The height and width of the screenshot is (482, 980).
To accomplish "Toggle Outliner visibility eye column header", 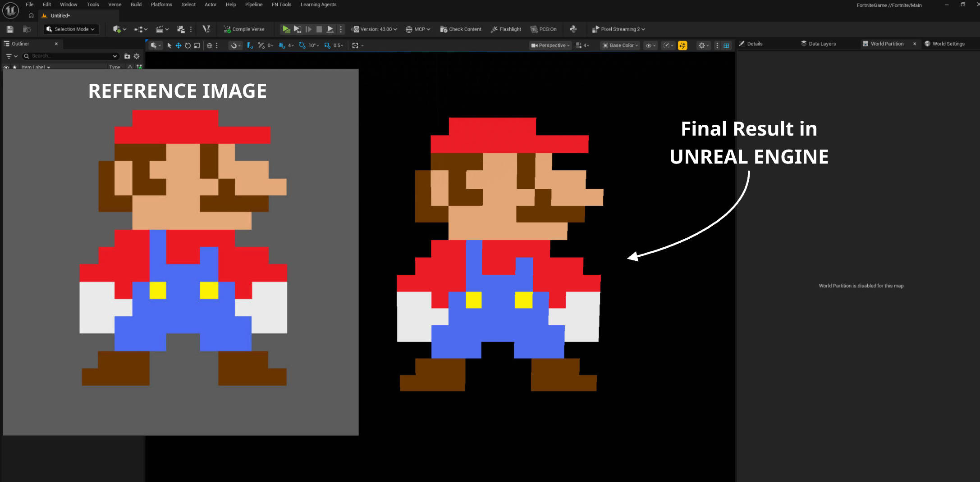I will (x=6, y=67).
